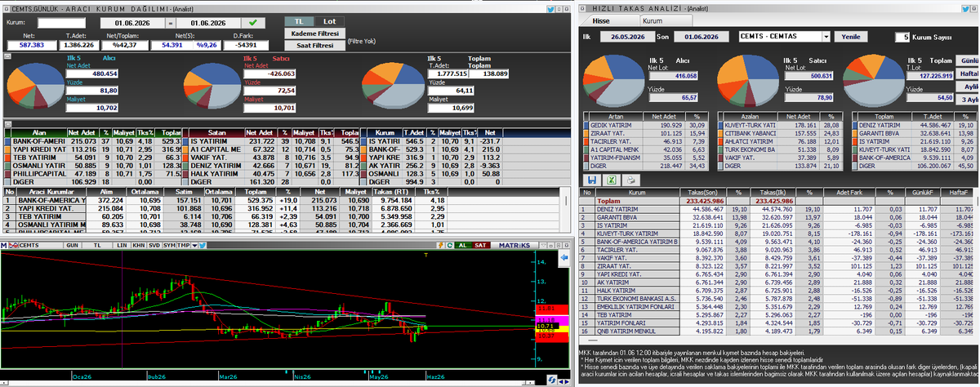Toggle the KHN button on the chart toolbar
This screenshot has width=980, height=387.
(x=139, y=245)
